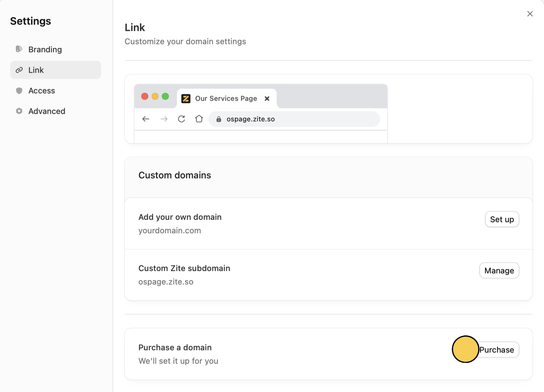This screenshot has width=544, height=392.
Task: Close the Settings dialog
Action: coord(530,14)
